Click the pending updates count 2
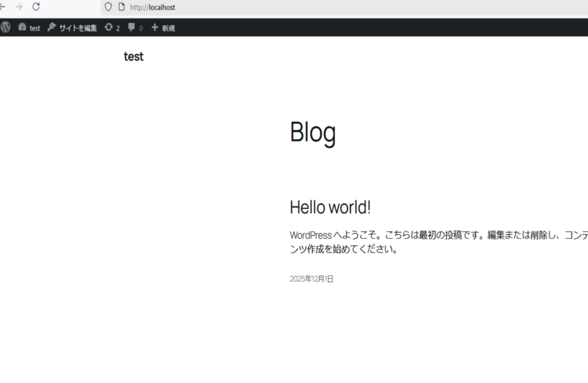 tap(118, 28)
